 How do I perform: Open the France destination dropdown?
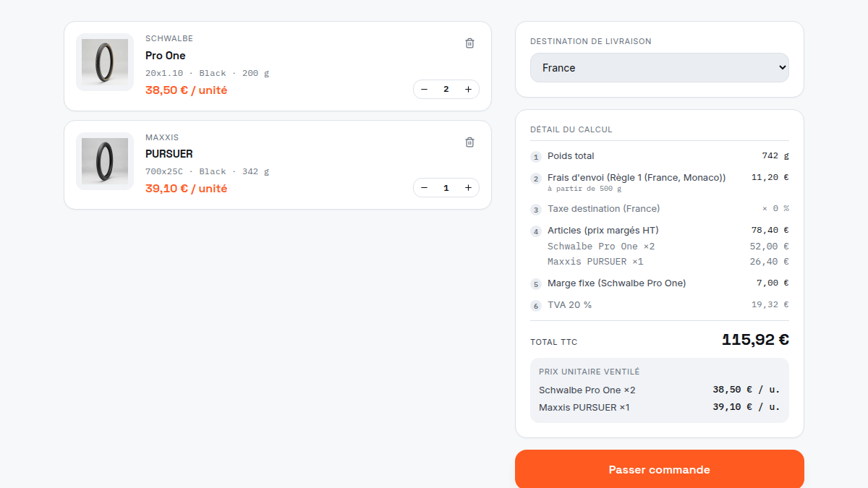click(660, 68)
